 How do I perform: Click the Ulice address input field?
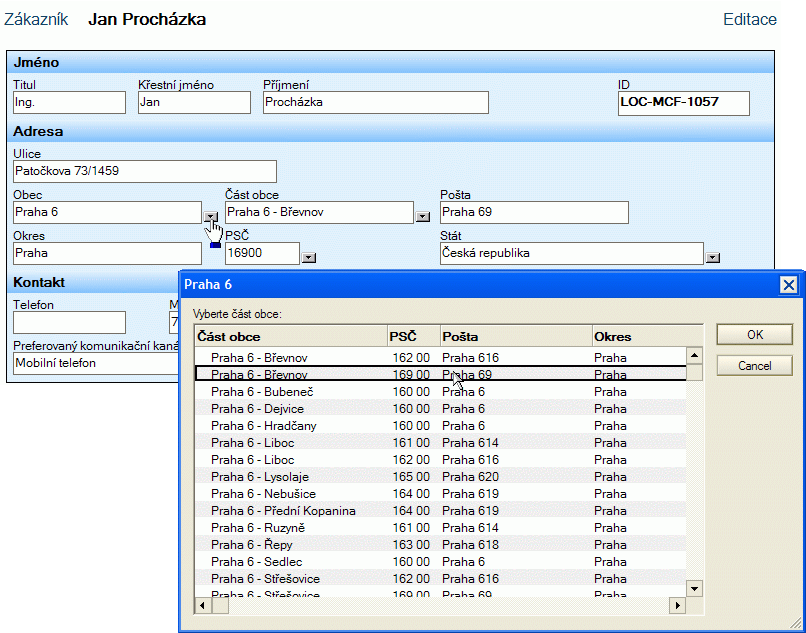click(144, 172)
